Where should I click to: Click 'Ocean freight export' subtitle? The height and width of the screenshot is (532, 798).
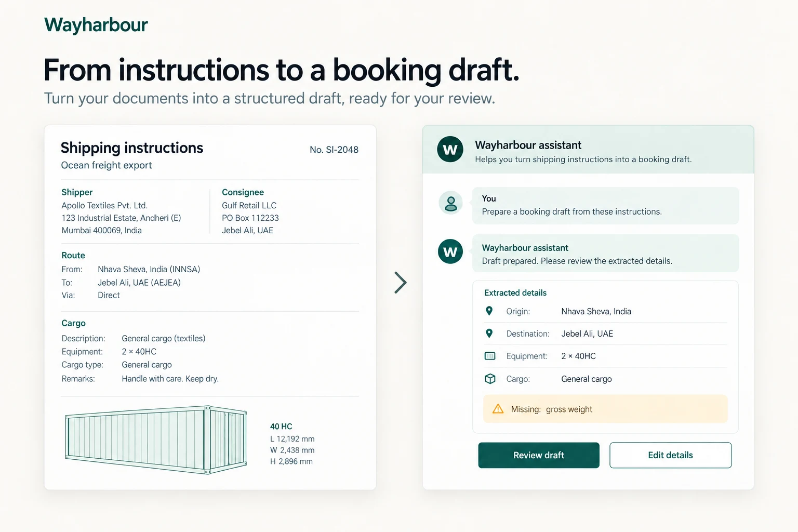[x=107, y=165]
